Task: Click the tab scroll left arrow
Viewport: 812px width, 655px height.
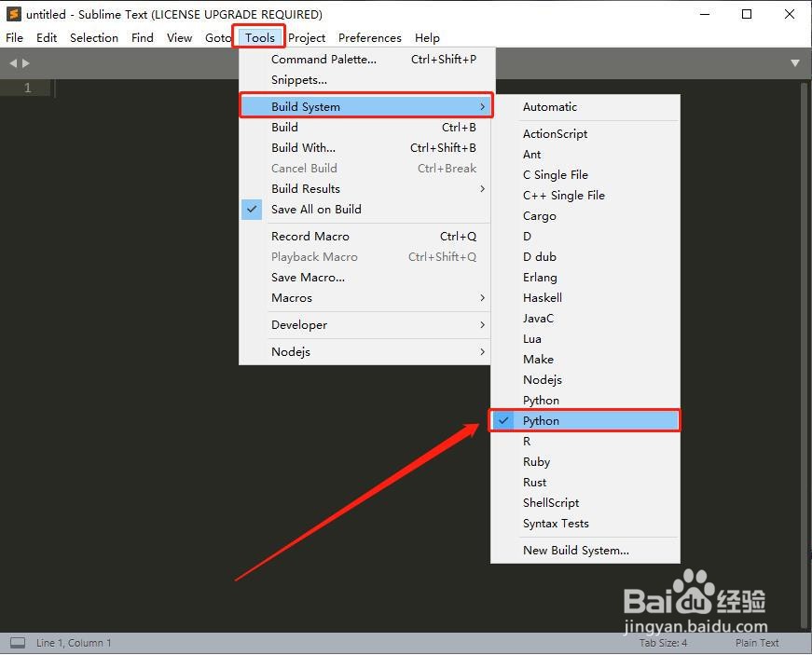Action: coord(13,63)
